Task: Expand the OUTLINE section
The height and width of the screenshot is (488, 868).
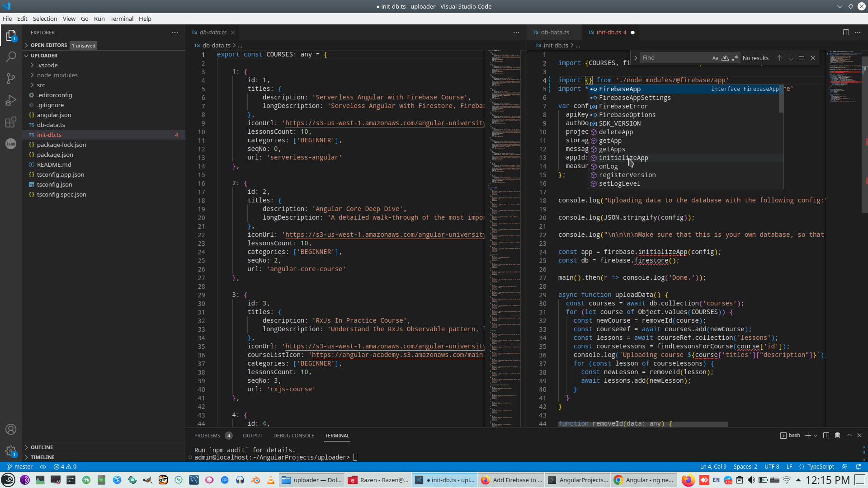Action: (x=42, y=447)
